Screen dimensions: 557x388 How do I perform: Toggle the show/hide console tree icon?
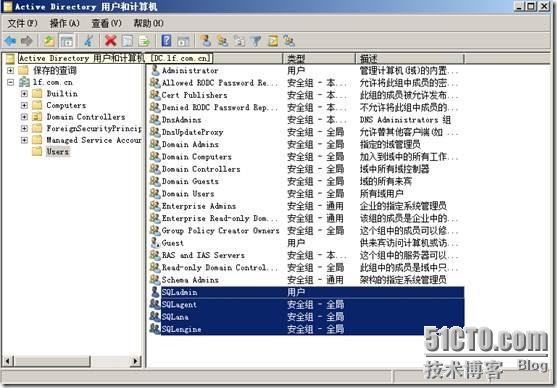[x=66, y=41]
